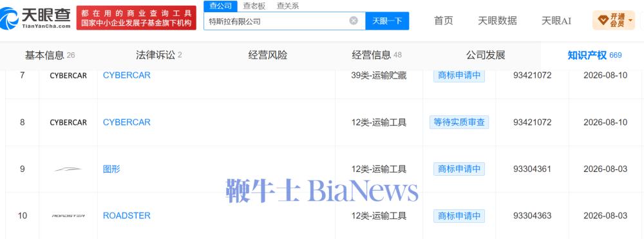The width and height of the screenshot is (644, 239).
Task: Click CYBERCAR logo thumbnail in row 8
Action: [68, 122]
